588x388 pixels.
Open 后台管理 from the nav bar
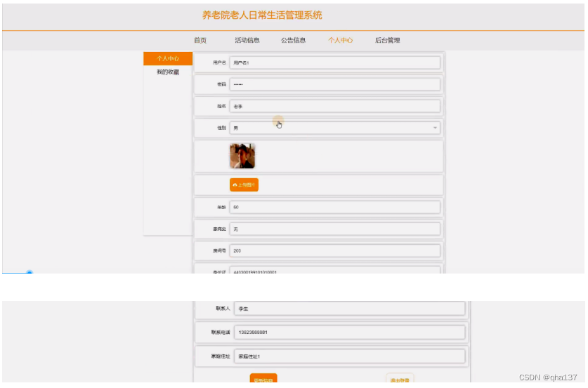[387, 40]
